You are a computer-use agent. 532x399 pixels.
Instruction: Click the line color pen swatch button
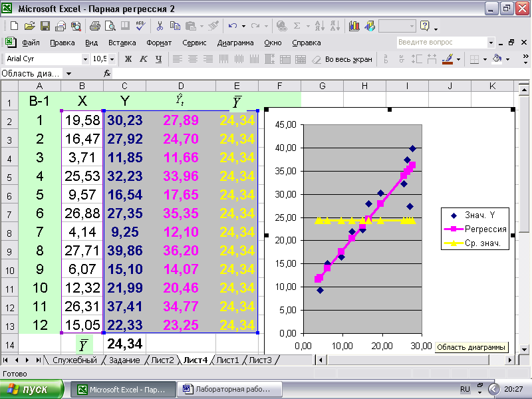(x=448, y=59)
